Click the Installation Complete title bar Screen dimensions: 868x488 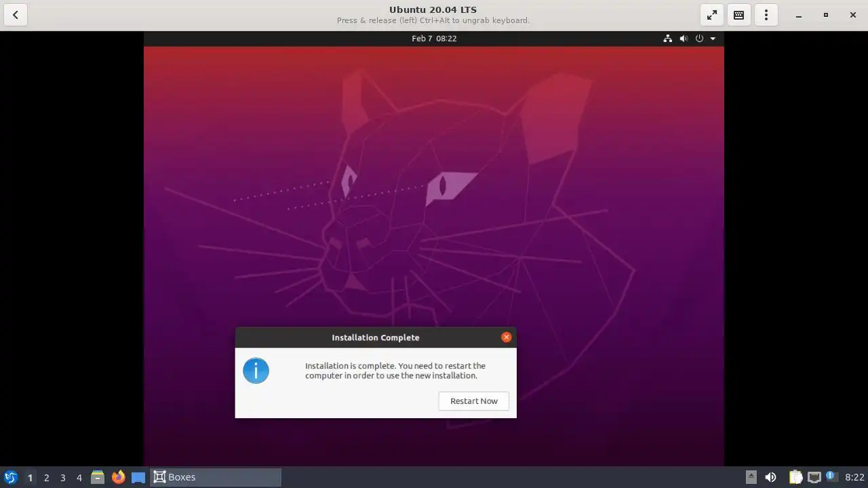(x=375, y=338)
